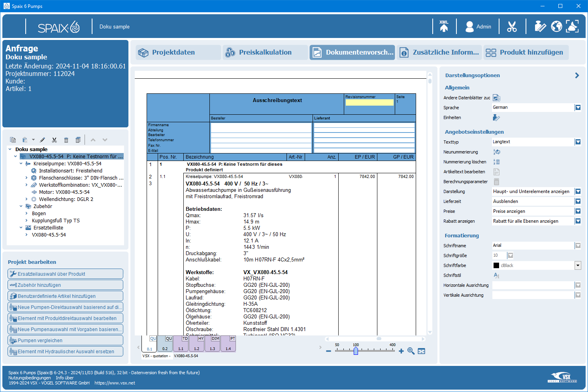Click the magnifier zoom icon
Viewport: 588px width, 392px height.
(x=411, y=351)
